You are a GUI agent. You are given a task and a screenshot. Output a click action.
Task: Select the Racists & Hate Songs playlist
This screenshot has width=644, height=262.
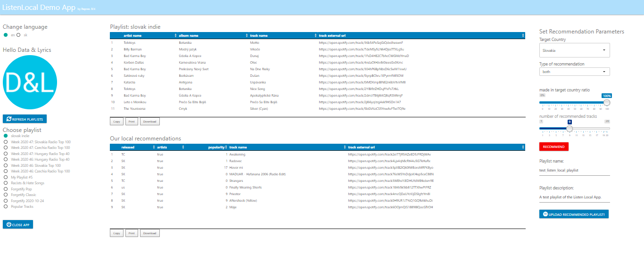6,183
